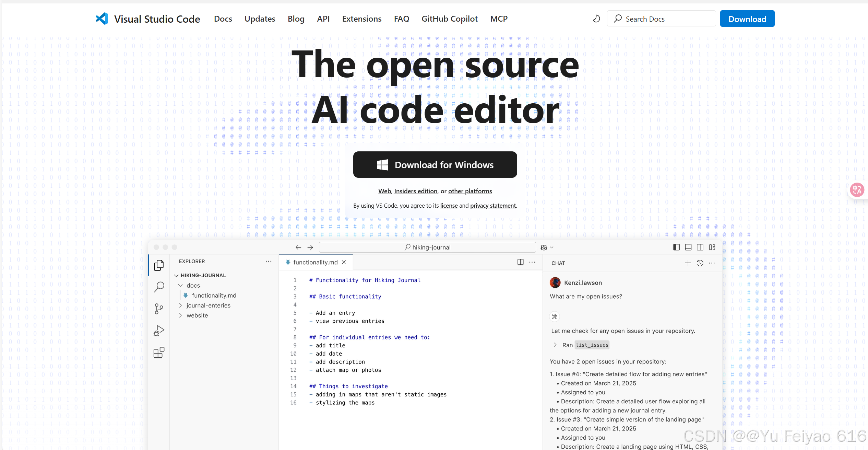The width and height of the screenshot is (868, 450).
Task: Click the Search magnifier in activity bar
Action: click(x=159, y=287)
